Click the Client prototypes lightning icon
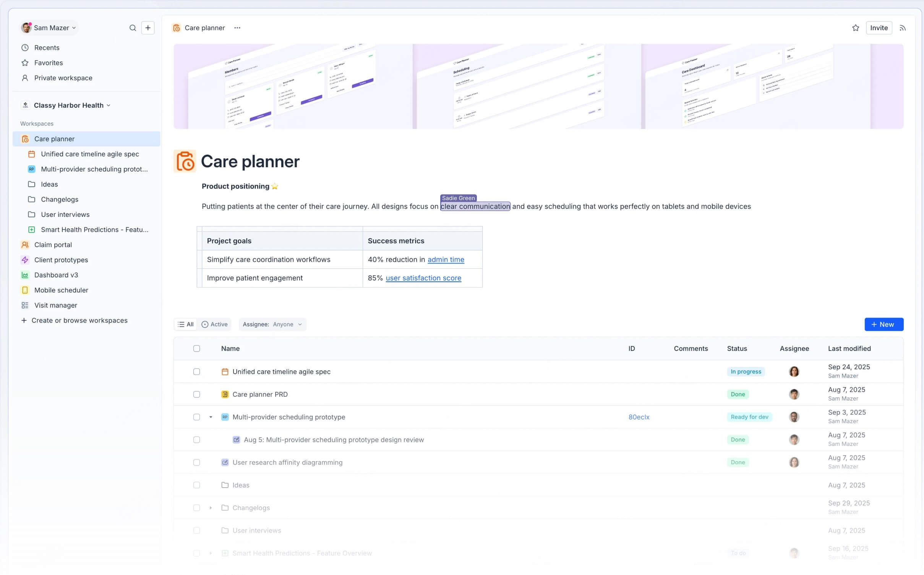 coord(25,260)
